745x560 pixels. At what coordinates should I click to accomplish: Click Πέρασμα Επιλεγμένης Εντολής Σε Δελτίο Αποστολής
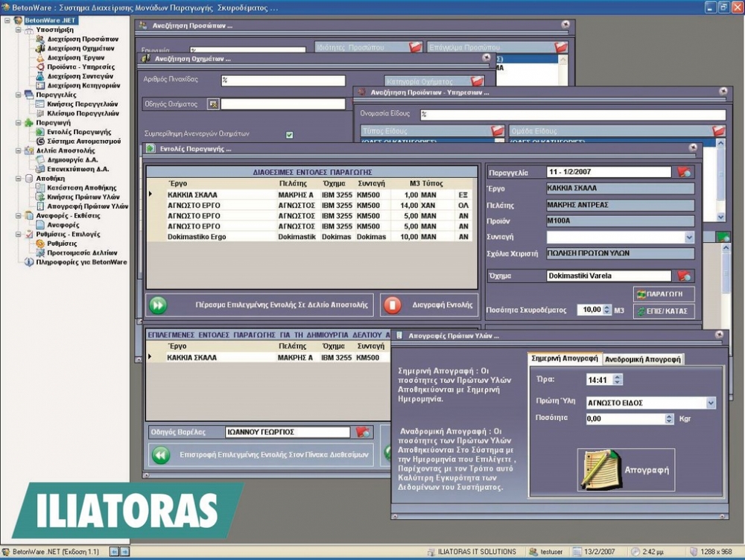click(x=259, y=305)
